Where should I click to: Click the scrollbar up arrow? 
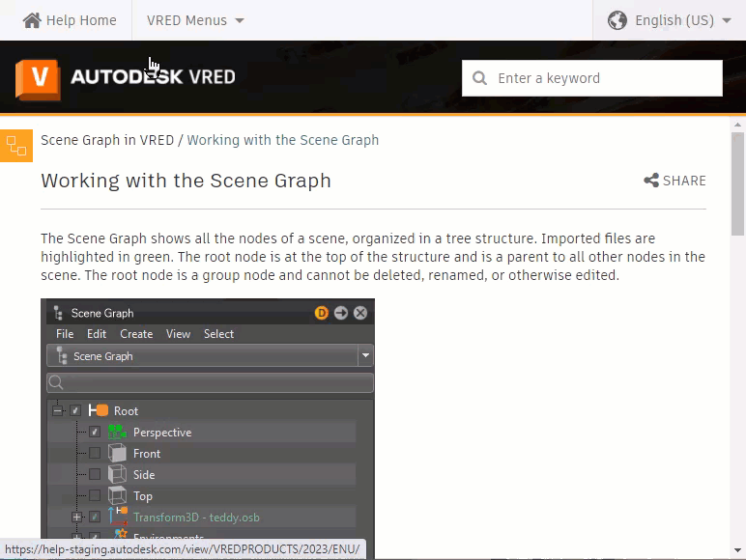[737, 125]
